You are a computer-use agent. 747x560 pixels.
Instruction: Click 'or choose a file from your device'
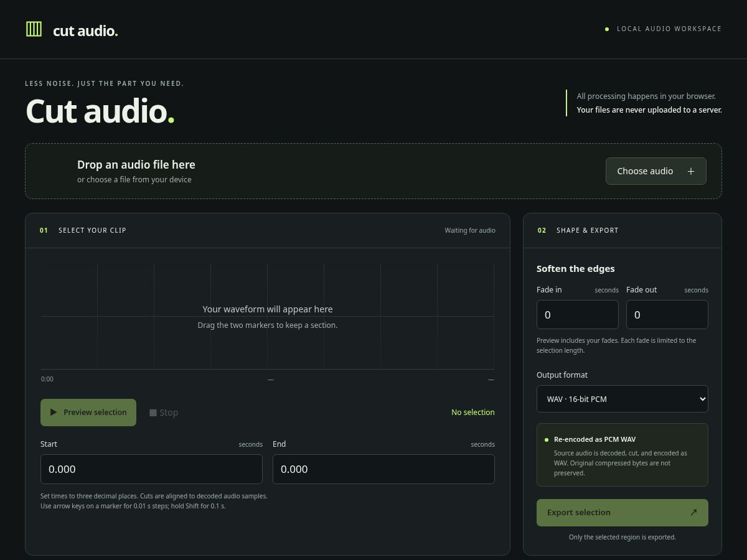point(134,180)
